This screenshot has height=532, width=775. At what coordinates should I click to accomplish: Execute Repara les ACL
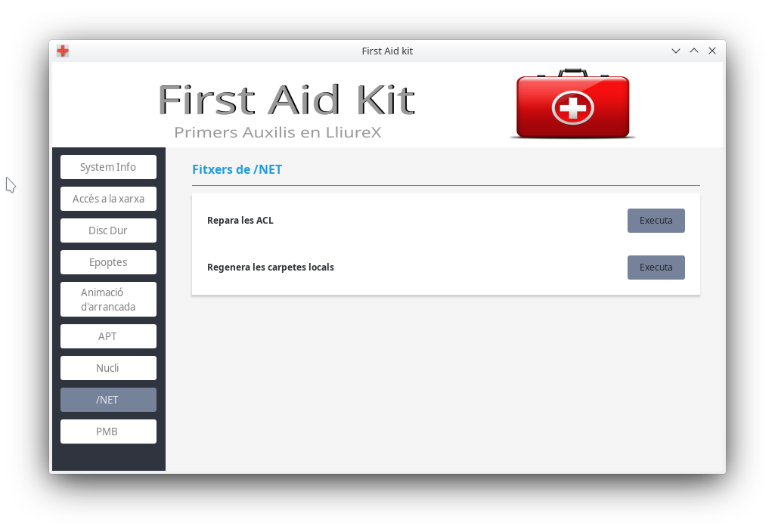pos(656,221)
